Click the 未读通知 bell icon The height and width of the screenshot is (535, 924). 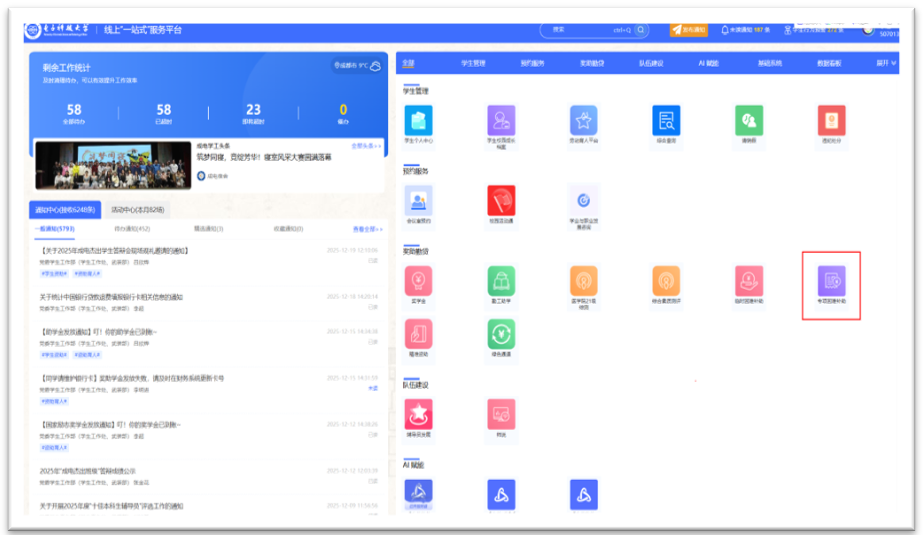[725, 30]
